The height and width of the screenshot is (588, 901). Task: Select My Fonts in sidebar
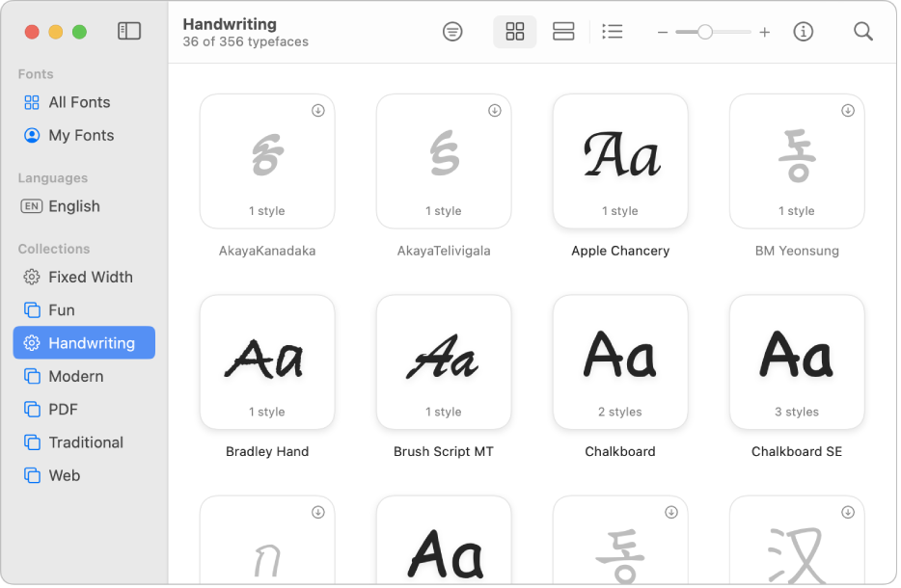pyautogui.click(x=84, y=136)
